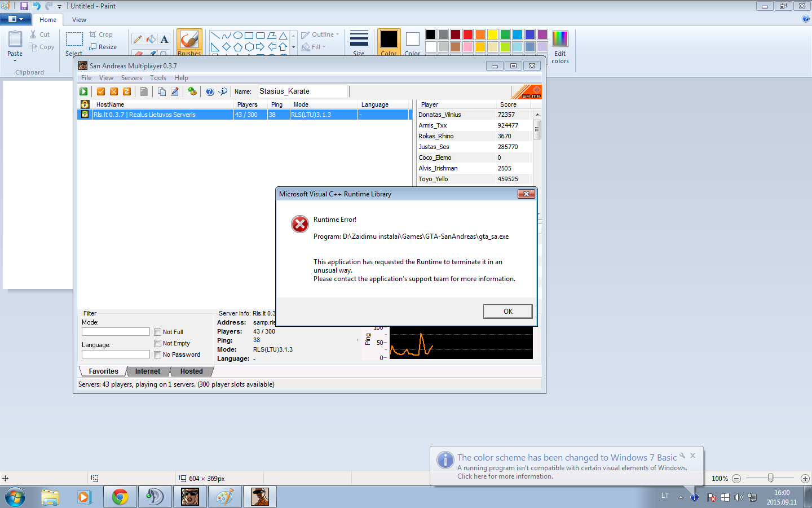
Task: Switch to the Internet tab
Action: (x=148, y=371)
